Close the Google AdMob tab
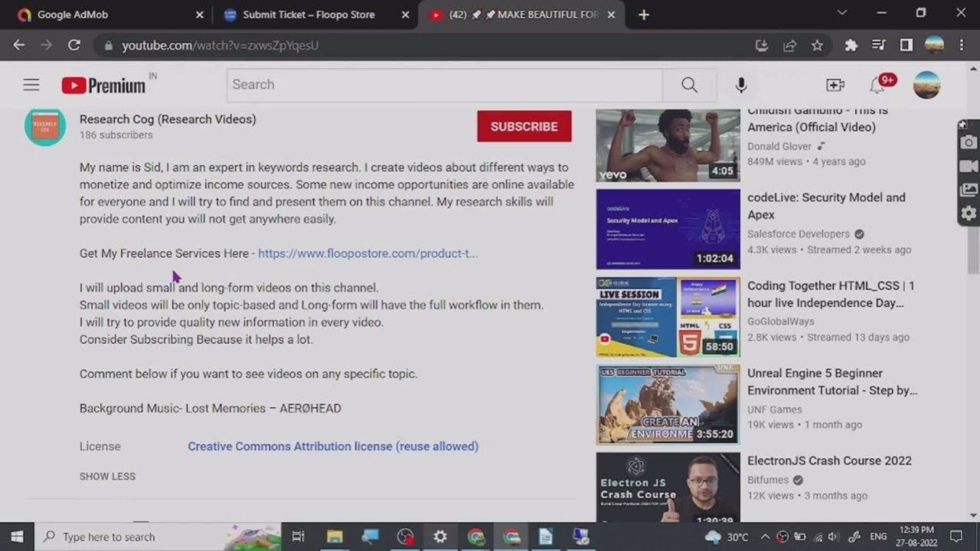The image size is (980, 551). [x=200, y=15]
